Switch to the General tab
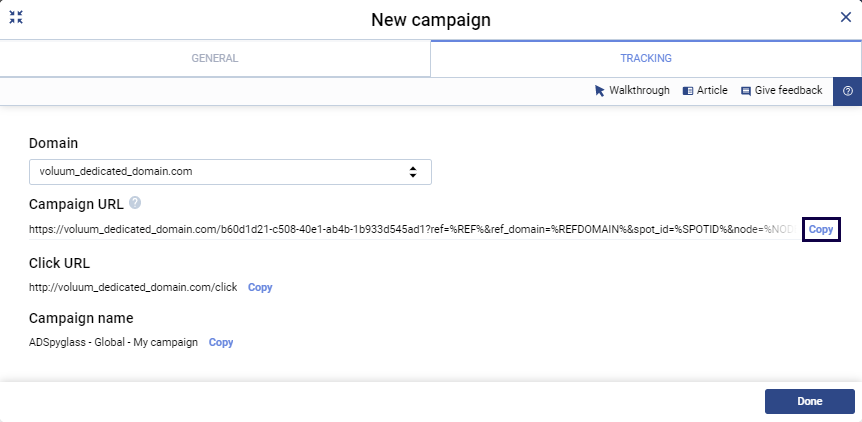The height and width of the screenshot is (422, 862). (x=215, y=58)
